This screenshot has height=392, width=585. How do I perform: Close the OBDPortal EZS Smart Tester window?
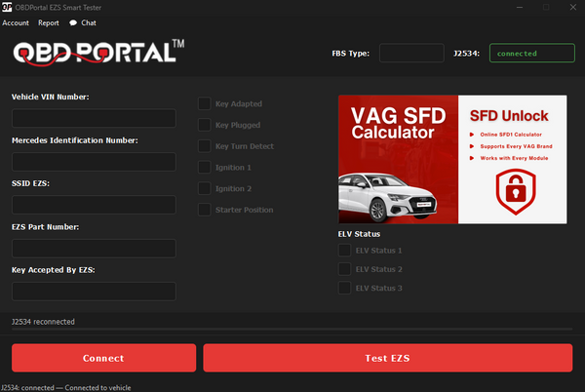tap(573, 7)
